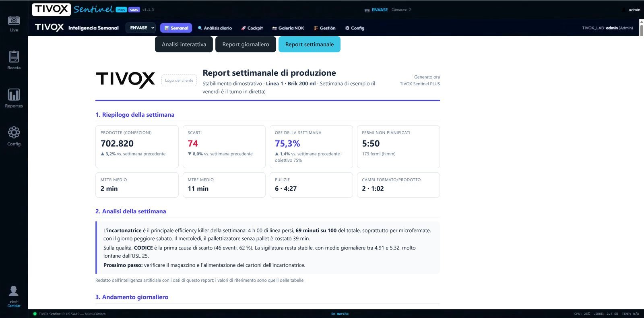The width and height of the screenshot is (644, 318).
Task: Click the MTBF medio value 11 min
Action: click(198, 188)
